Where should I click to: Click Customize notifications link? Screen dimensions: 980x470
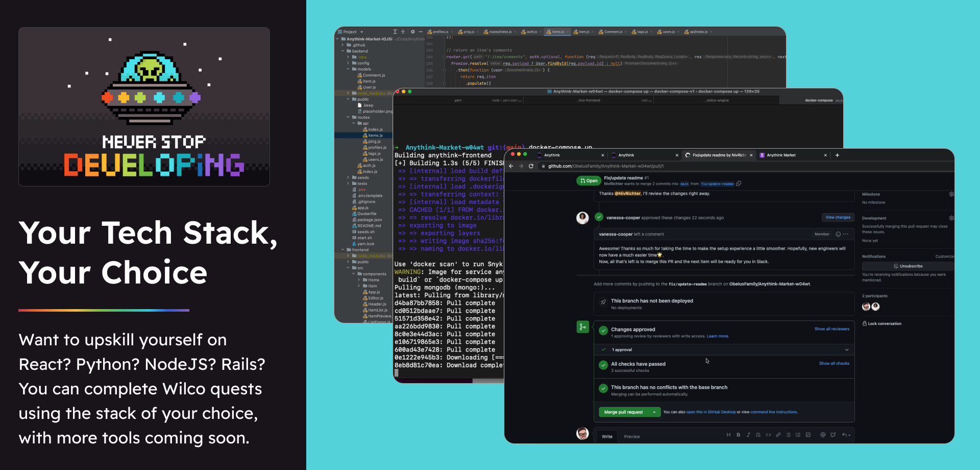pyautogui.click(x=944, y=256)
